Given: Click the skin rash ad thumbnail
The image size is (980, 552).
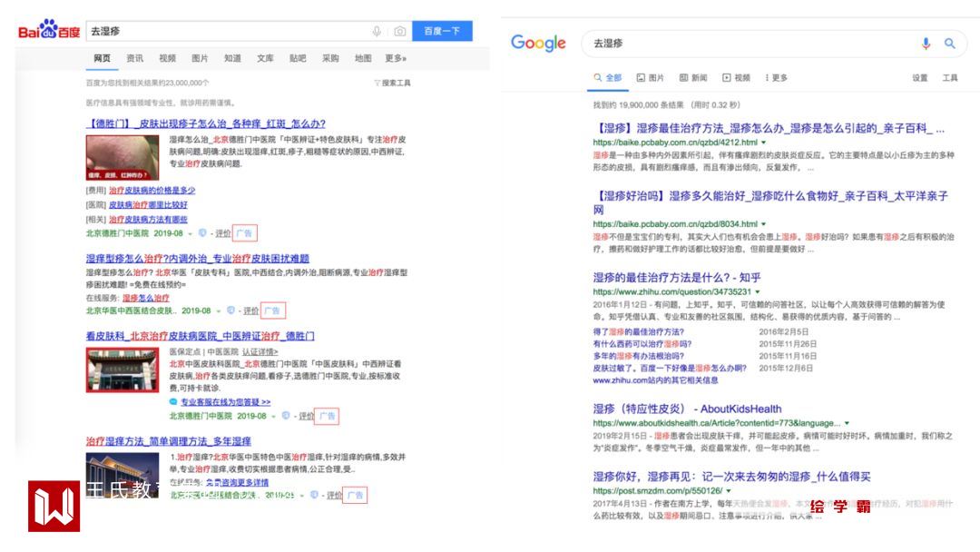Looking at the screenshot, I should coord(122,158).
